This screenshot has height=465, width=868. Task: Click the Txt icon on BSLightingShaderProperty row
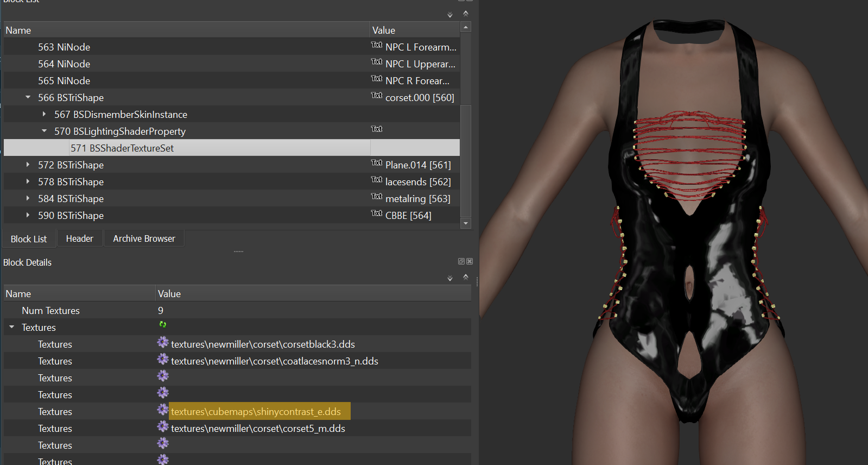pos(377,129)
